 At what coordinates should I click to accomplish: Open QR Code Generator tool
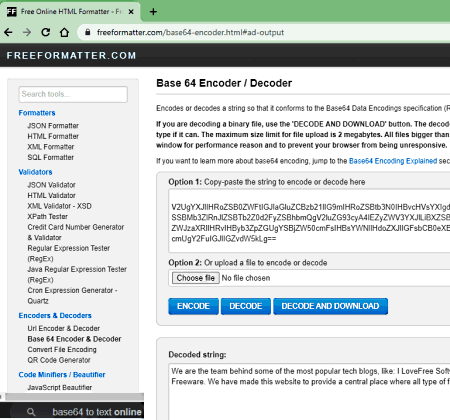click(59, 360)
